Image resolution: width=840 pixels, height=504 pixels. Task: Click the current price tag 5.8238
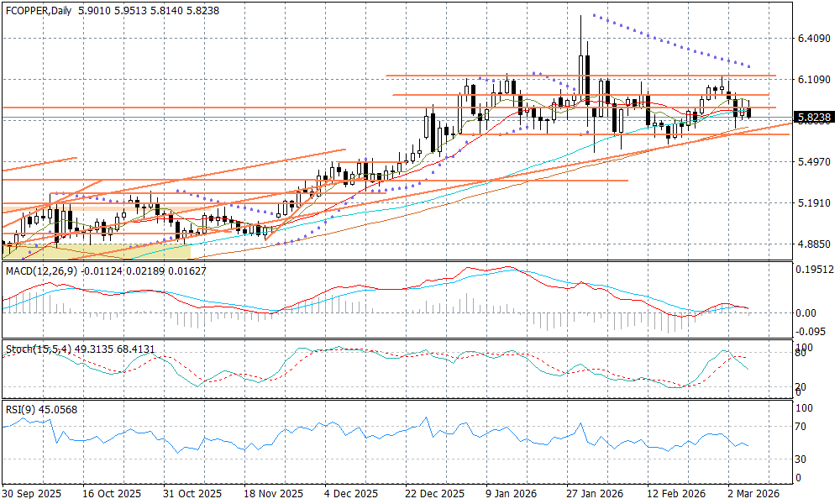click(x=813, y=118)
